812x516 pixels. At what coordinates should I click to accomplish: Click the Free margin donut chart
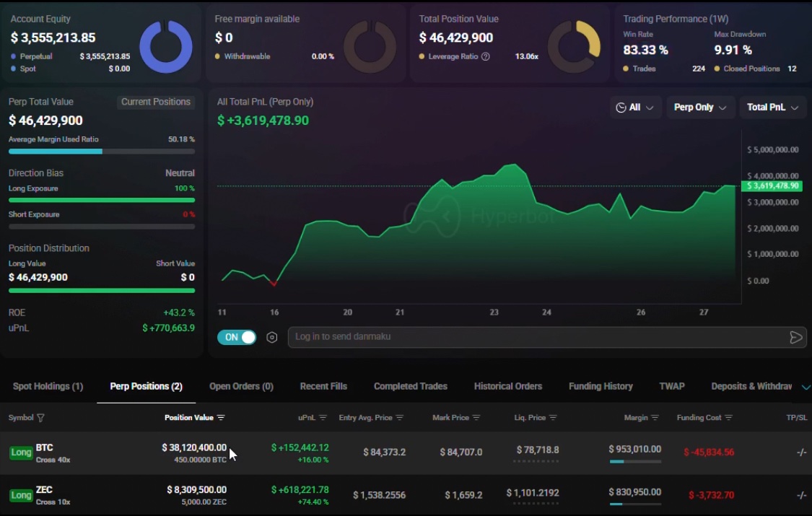370,47
